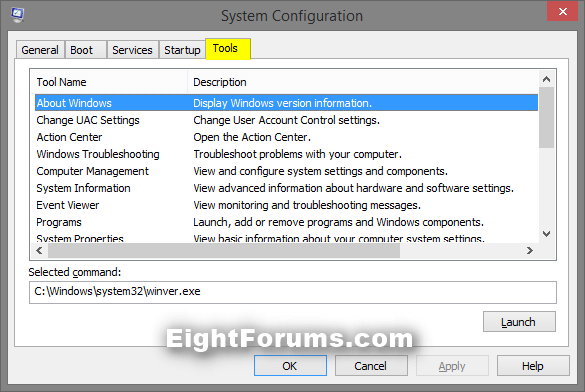Highlight the System Information tool
The height and width of the screenshot is (392, 585).
(x=286, y=188)
